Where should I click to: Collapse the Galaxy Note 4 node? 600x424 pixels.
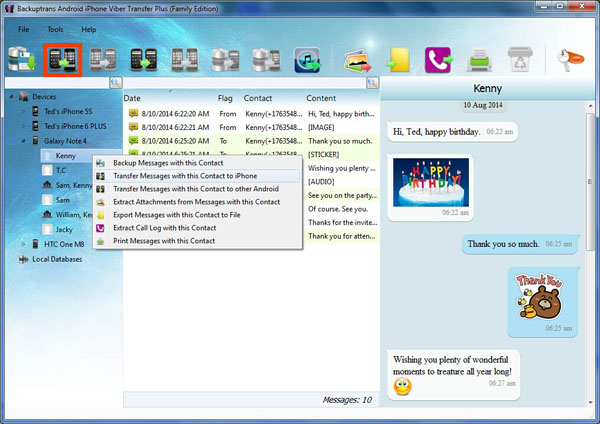23,141
